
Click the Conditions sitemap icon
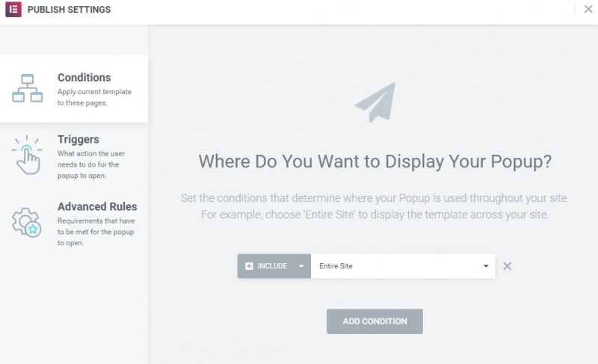point(27,88)
